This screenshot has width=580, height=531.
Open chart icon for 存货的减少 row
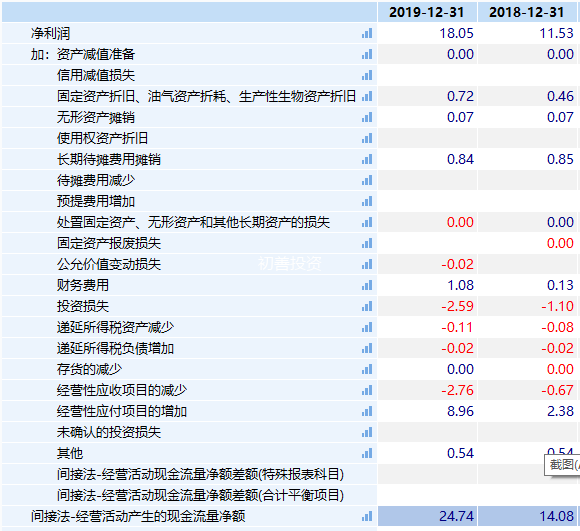(367, 369)
